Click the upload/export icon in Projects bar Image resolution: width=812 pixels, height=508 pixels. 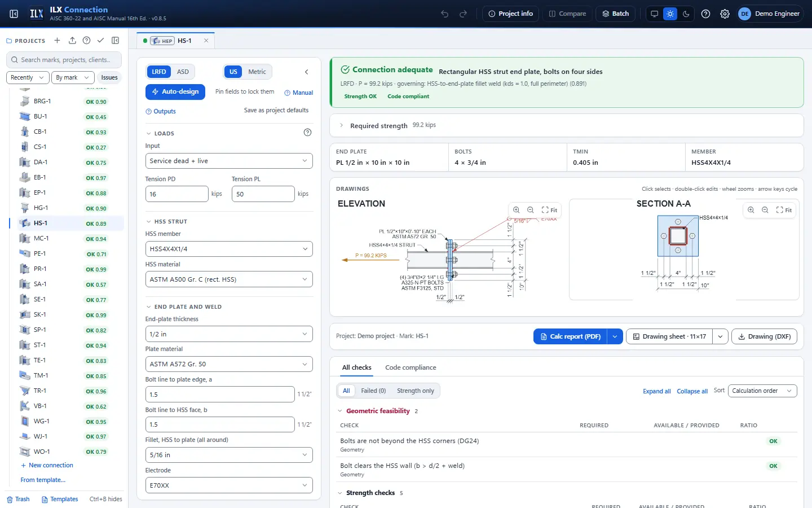pos(72,41)
